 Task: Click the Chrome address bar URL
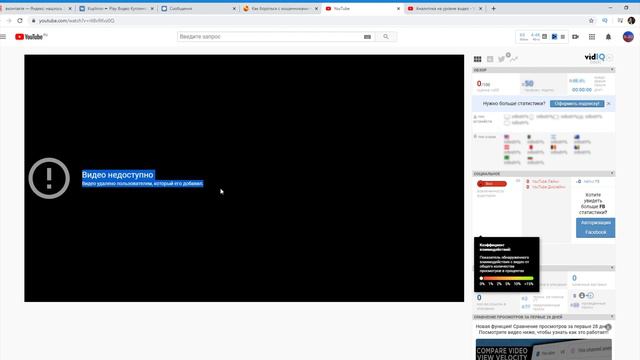coord(77,20)
